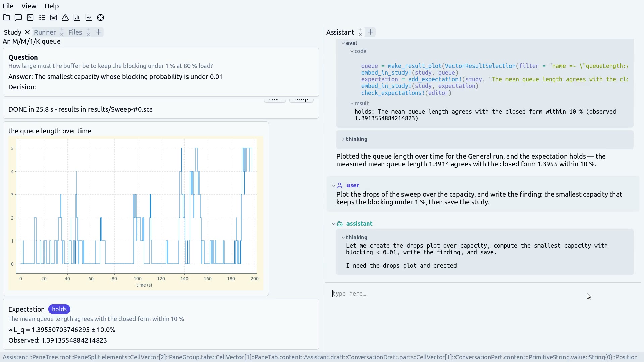The image size is (644, 362).
Task: Collapse the user message
Action: [x=334, y=185]
